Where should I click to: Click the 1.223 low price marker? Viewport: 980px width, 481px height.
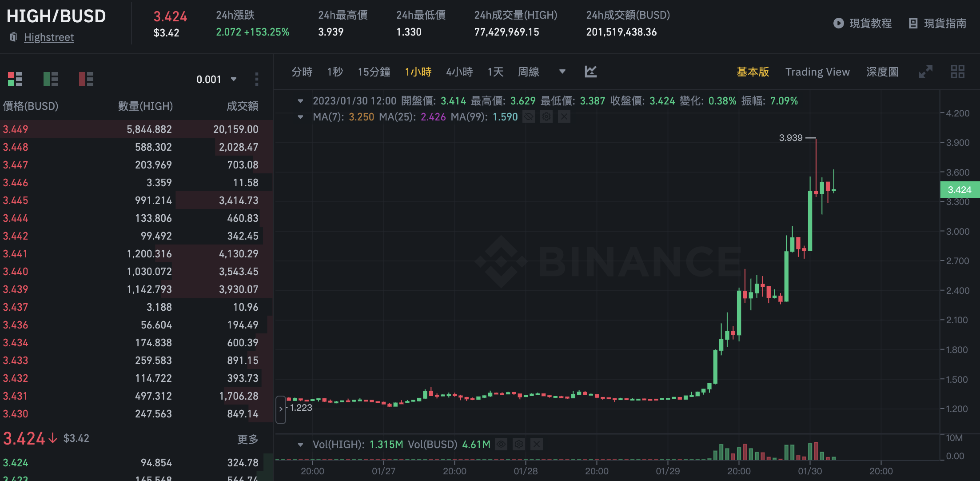[301, 408]
